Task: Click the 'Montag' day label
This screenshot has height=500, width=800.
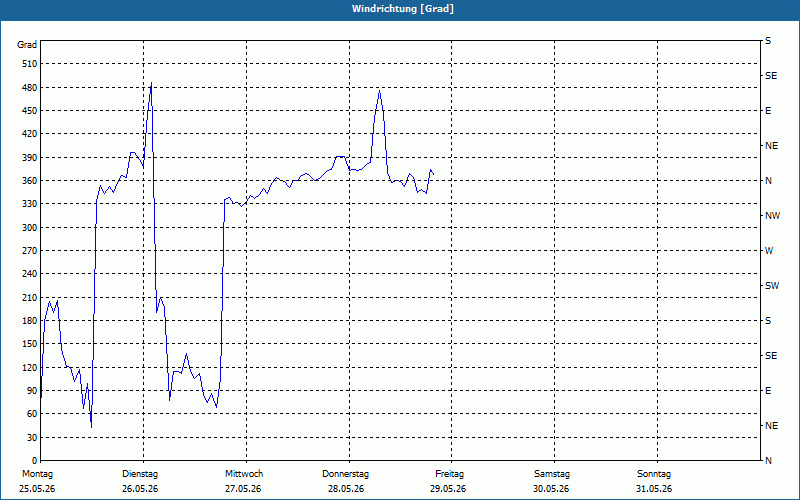Action: coord(37,474)
